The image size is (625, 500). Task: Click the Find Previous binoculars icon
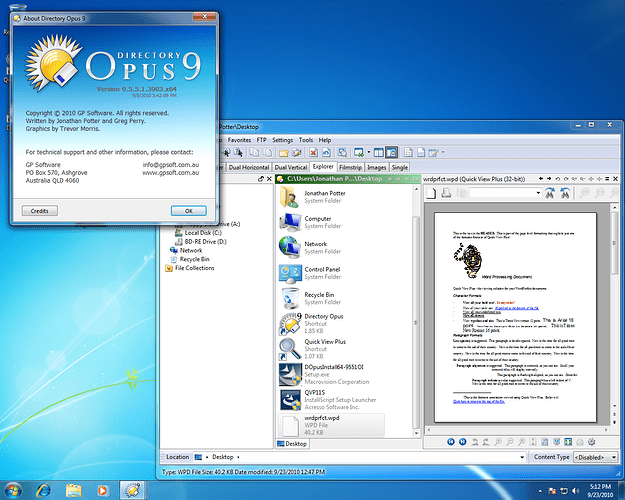pyautogui.click(x=565, y=193)
